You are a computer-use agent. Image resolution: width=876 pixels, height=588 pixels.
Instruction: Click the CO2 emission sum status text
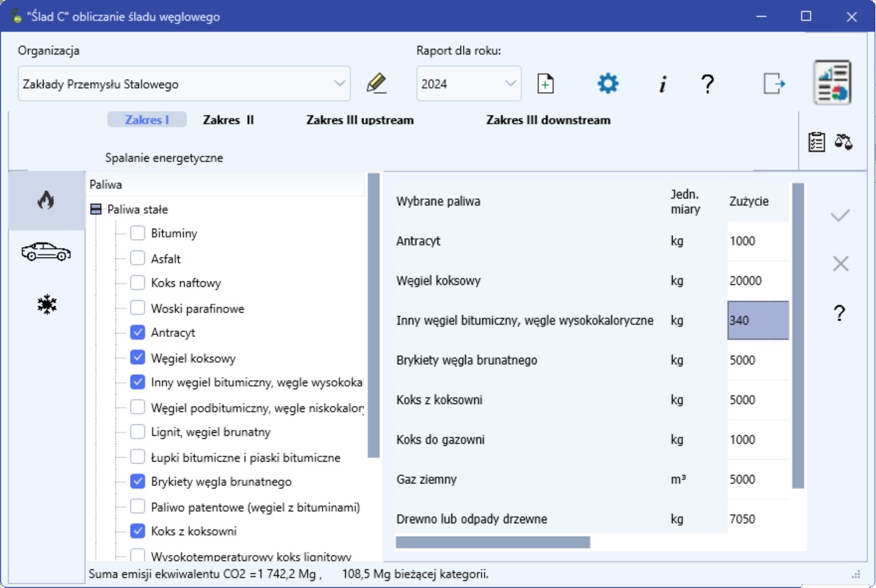(x=205, y=573)
